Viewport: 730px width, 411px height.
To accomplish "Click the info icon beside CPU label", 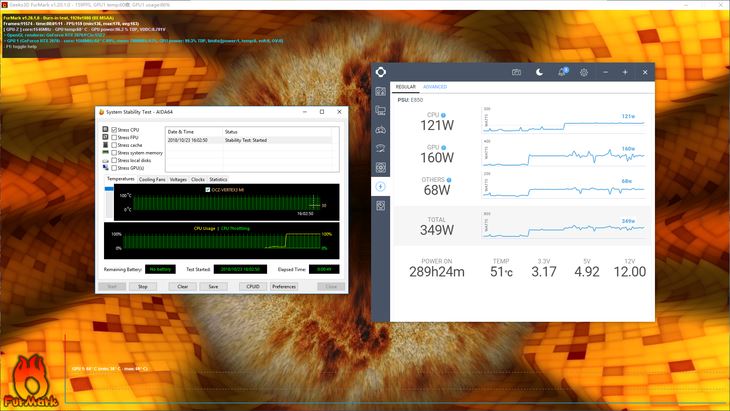I will 443,115.
